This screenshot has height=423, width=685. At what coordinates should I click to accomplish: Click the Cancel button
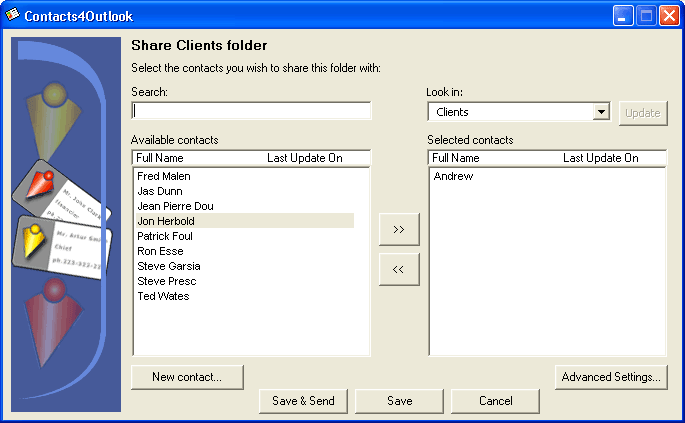[x=495, y=401]
